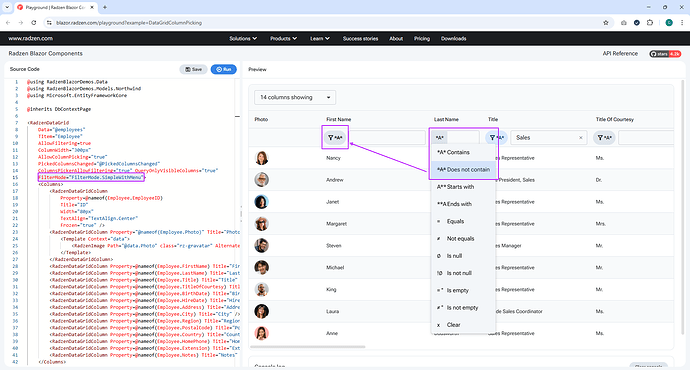Open the tab search dropdown arrow
Screen dimensions: 690x370
click(x=7, y=7)
